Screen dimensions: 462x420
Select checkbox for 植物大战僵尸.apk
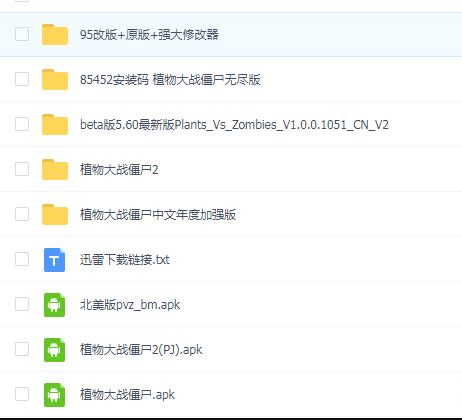point(22,394)
